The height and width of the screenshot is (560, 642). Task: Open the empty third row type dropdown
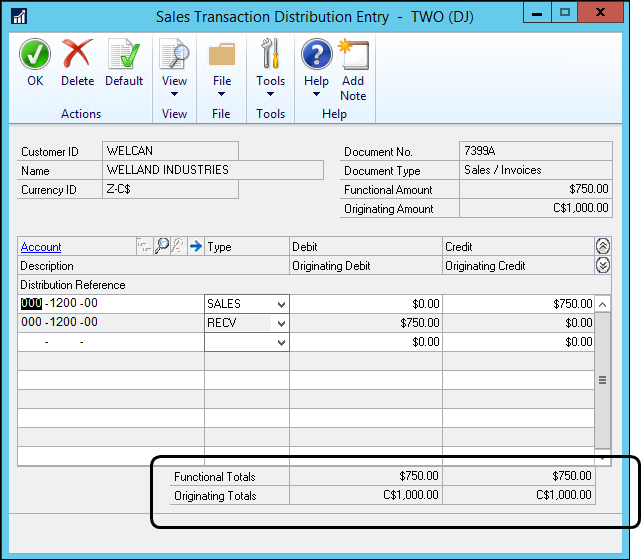tap(281, 342)
